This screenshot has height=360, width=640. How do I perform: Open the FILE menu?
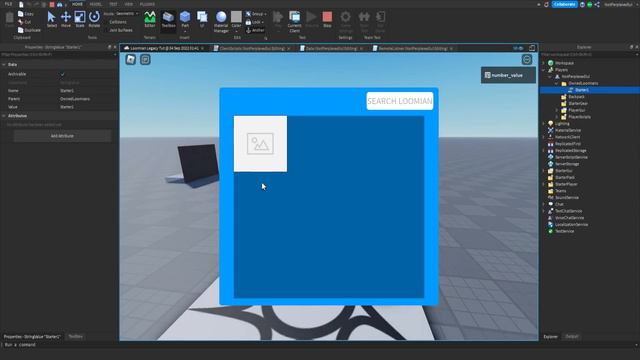[8, 4]
